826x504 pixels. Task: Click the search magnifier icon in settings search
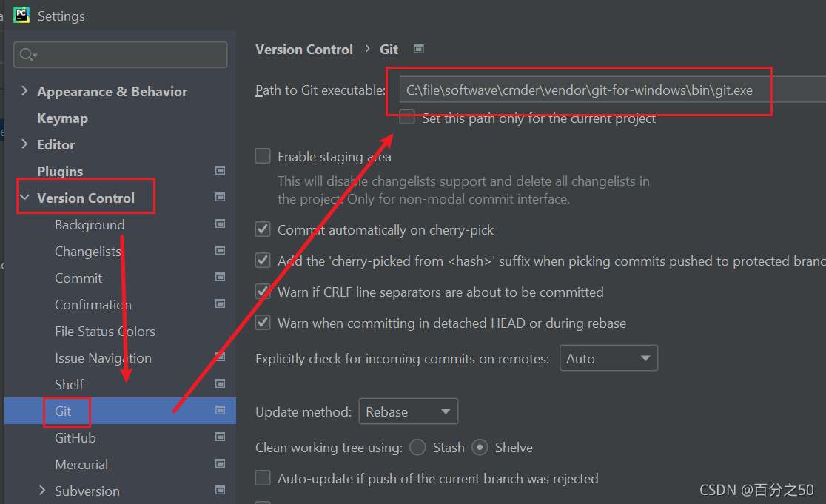pyautogui.click(x=27, y=55)
